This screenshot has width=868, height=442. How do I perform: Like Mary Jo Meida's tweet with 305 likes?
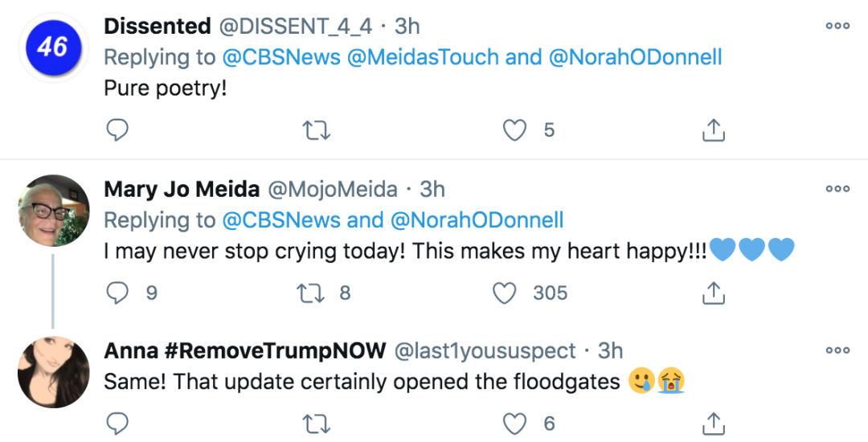tap(504, 293)
